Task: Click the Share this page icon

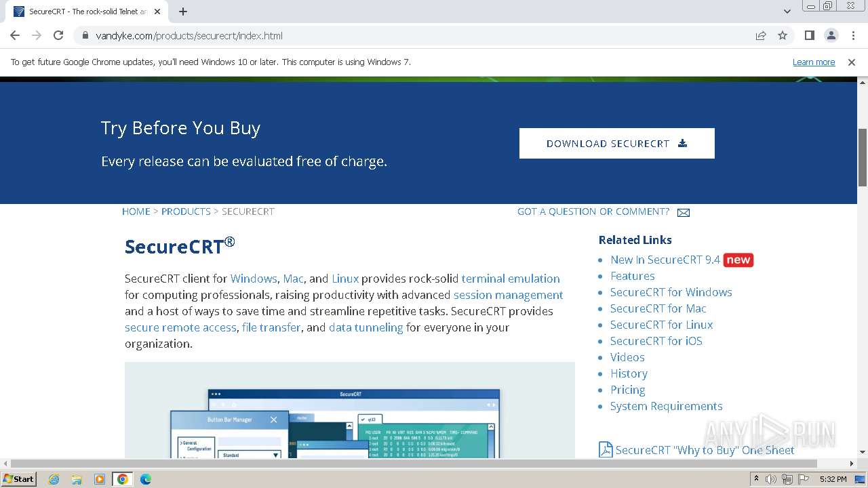Action: point(761,35)
